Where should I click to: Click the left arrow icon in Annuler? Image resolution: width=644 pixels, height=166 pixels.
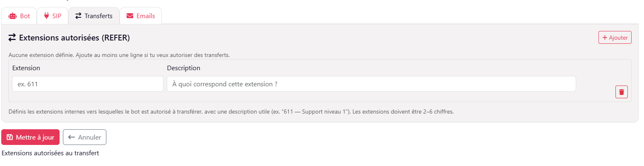(72, 138)
